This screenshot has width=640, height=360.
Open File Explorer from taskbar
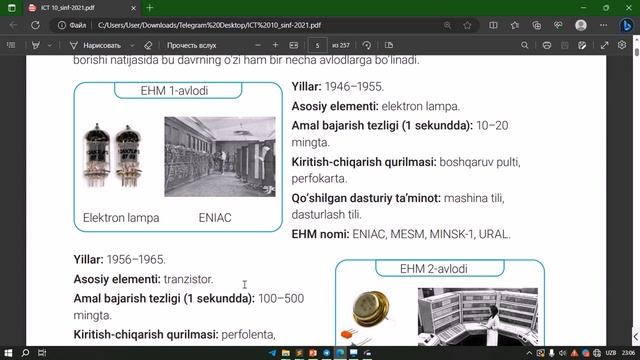[286, 353]
